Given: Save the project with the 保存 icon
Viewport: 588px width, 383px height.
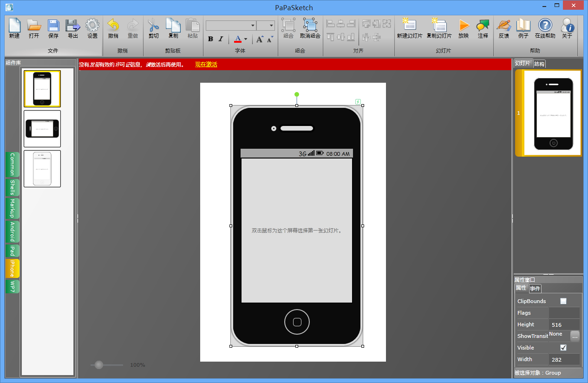Looking at the screenshot, I should pos(53,28).
